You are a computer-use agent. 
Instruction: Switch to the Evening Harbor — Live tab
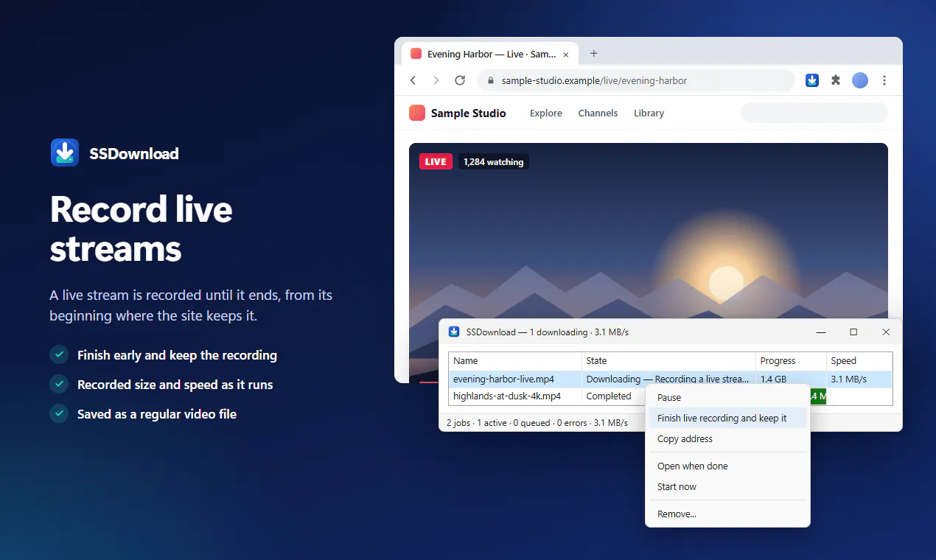tap(490, 55)
